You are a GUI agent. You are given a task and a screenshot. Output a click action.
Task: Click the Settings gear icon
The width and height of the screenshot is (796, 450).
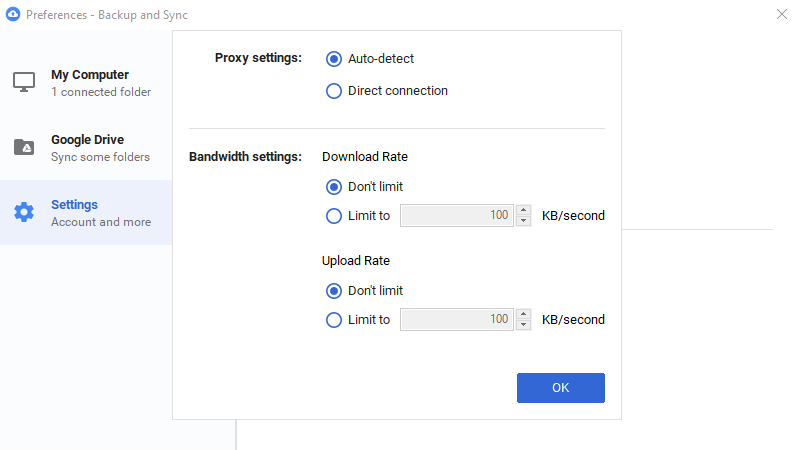24,212
